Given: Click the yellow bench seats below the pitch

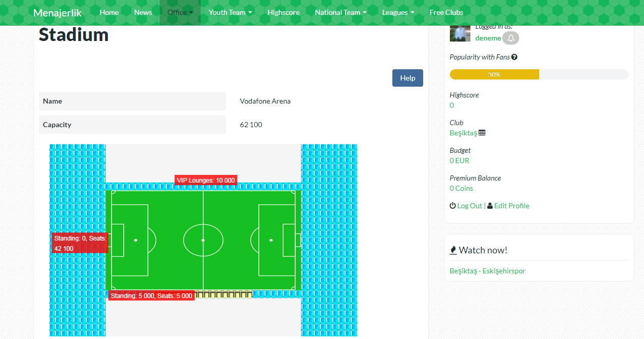Looking at the screenshot, I should point(224,294).
